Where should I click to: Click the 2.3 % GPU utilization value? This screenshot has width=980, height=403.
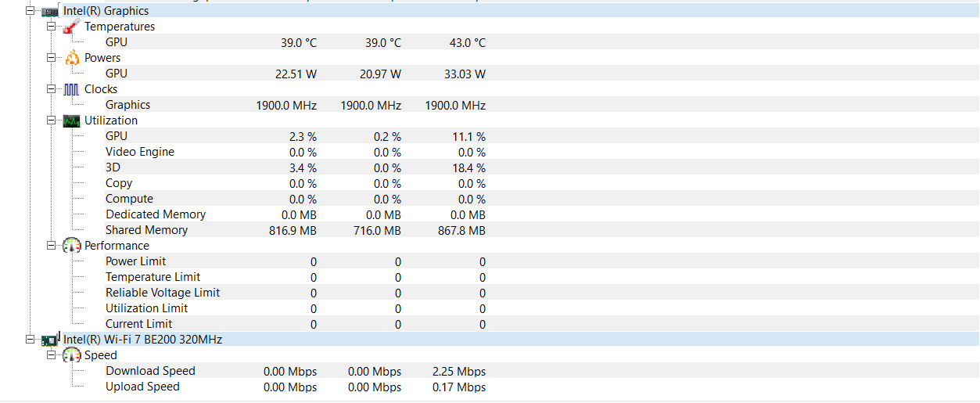click(x=303, y=137)
